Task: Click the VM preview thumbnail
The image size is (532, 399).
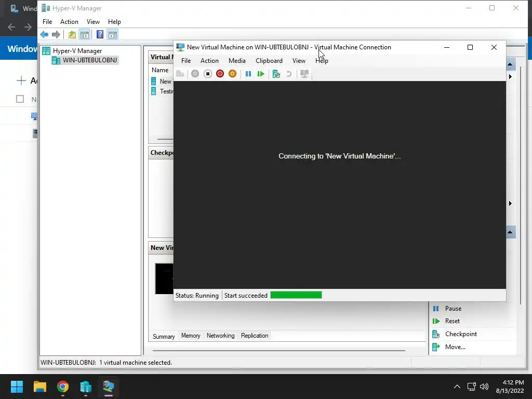Action: [x=164, y=278]
